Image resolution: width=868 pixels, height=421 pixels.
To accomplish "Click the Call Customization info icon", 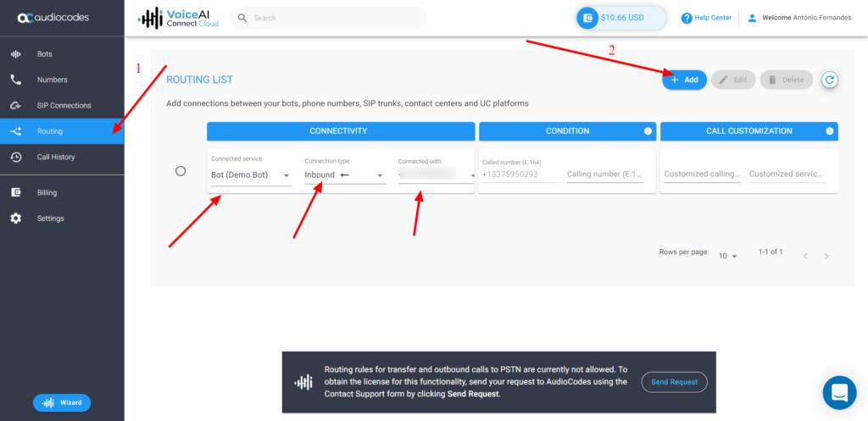I will pos(830,131).
